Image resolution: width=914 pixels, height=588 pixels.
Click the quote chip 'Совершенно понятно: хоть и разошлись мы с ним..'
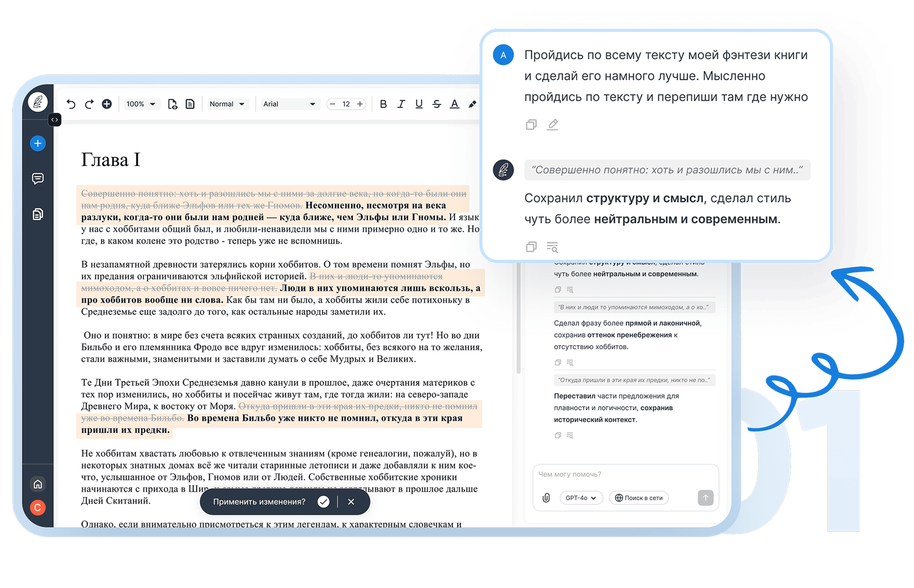(667, 170)
